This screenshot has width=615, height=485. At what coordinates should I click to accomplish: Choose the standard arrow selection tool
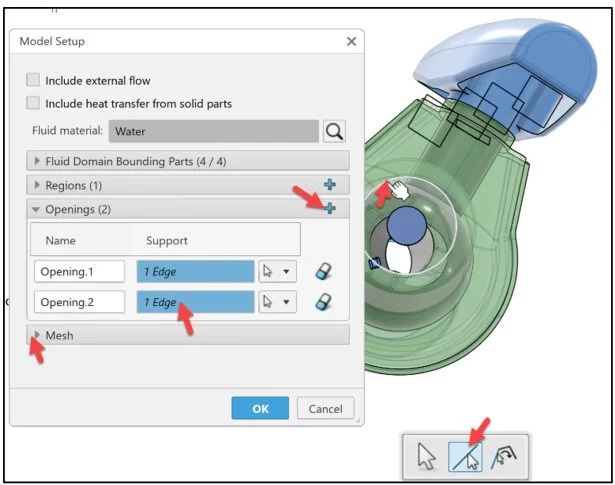(426, 456)
